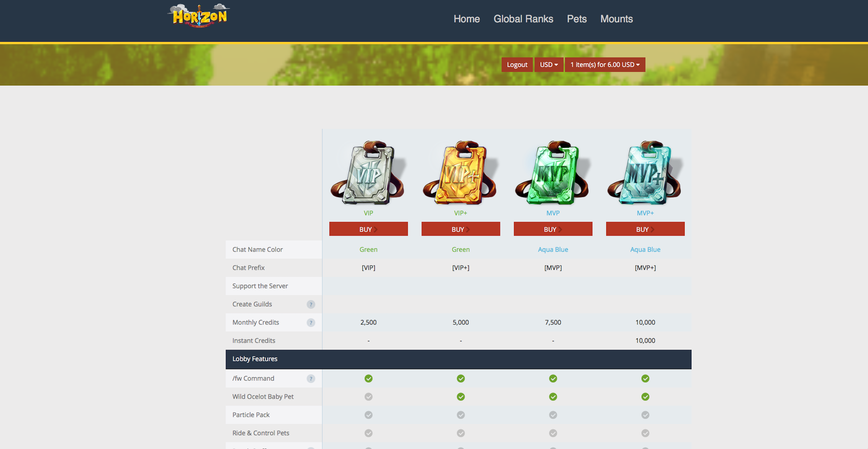Image resolution: width=868 pixels, height=449 pixels.
Task: Open the Pets section
Action: tap(577, 19)
